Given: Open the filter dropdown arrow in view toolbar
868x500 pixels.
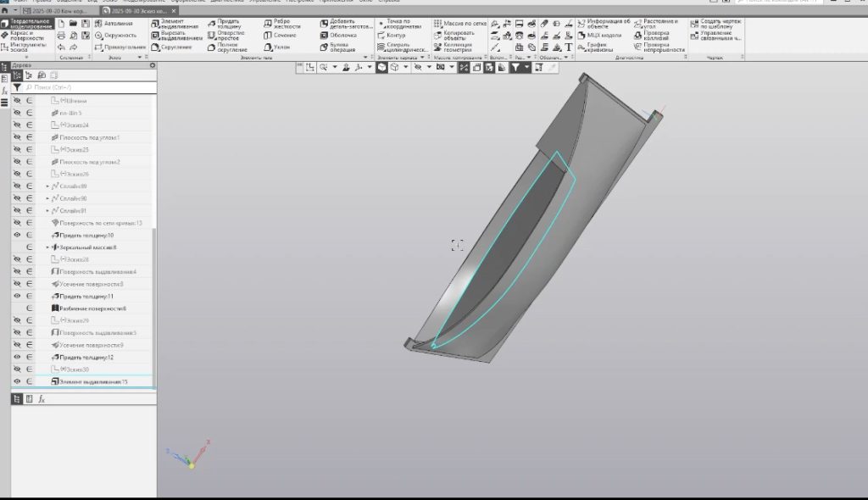Looking at the screenshot, I should pyautogui.click(x=526, y=67).
